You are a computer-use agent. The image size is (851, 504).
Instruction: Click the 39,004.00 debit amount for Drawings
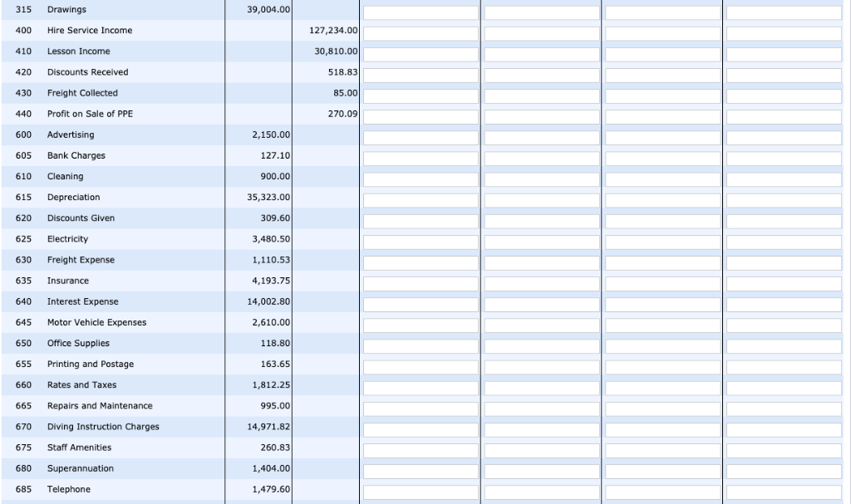(267, 9)
